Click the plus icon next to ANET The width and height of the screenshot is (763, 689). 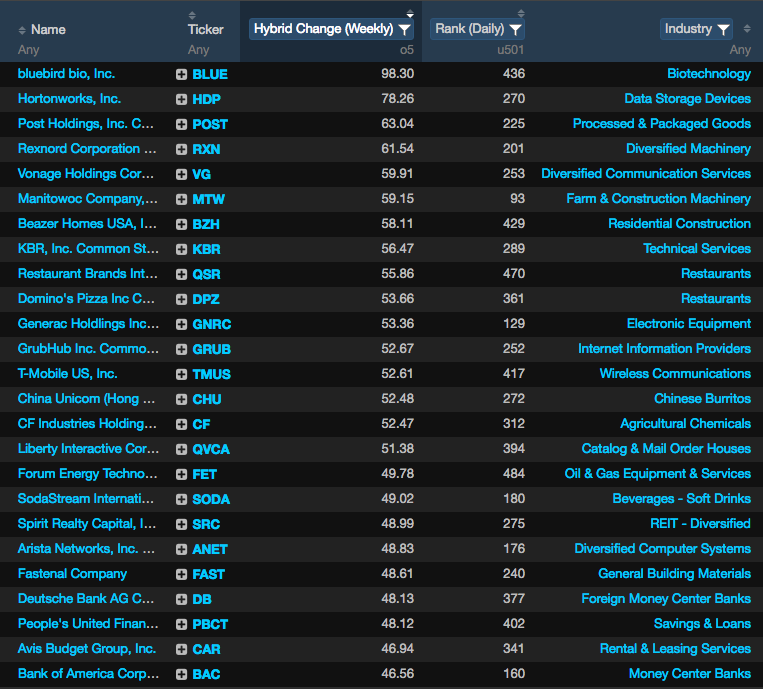[181, 549]
